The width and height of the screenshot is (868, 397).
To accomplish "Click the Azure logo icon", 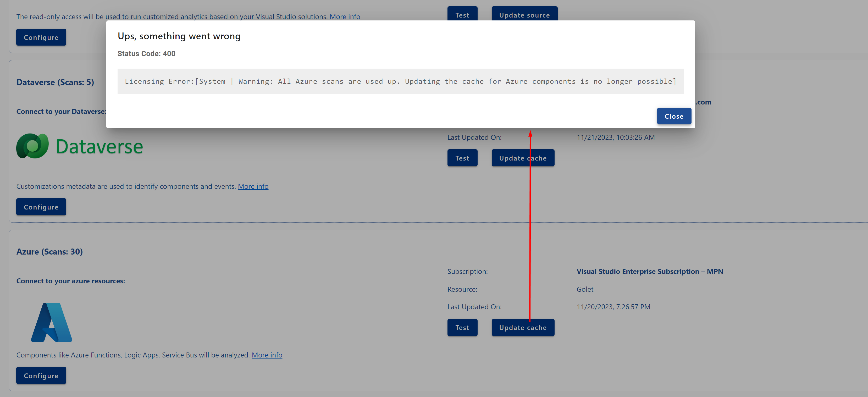I will [52, 322].
